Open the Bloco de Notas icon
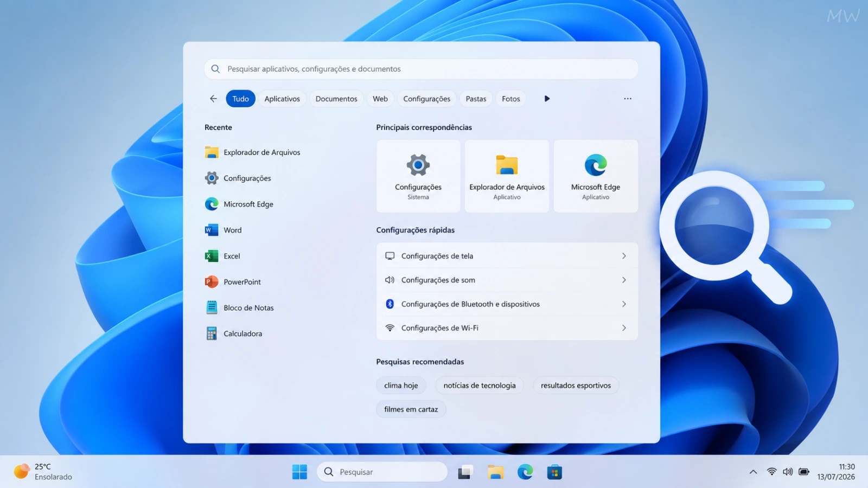 [x=212, y=307]
